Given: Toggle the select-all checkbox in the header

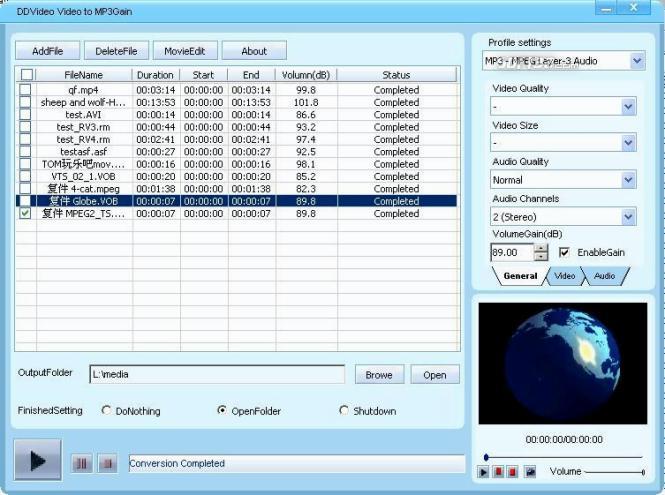Looking at the screenshot, I should click(26, 75).
